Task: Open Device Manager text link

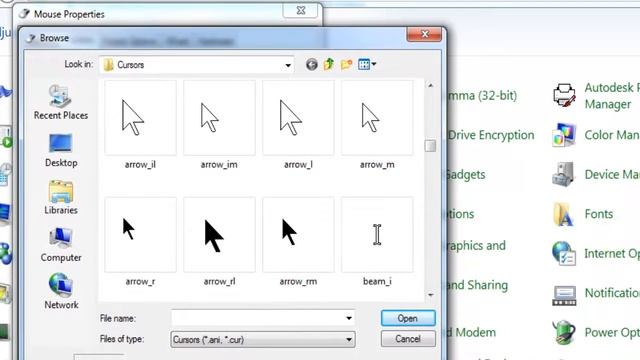Action: [x=612, y=175]
